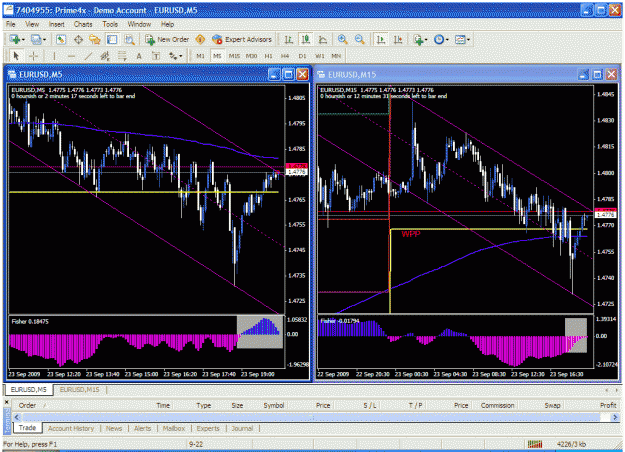Open the Navigator panel icon with star

pyautogui.click(x=95, y=39)
